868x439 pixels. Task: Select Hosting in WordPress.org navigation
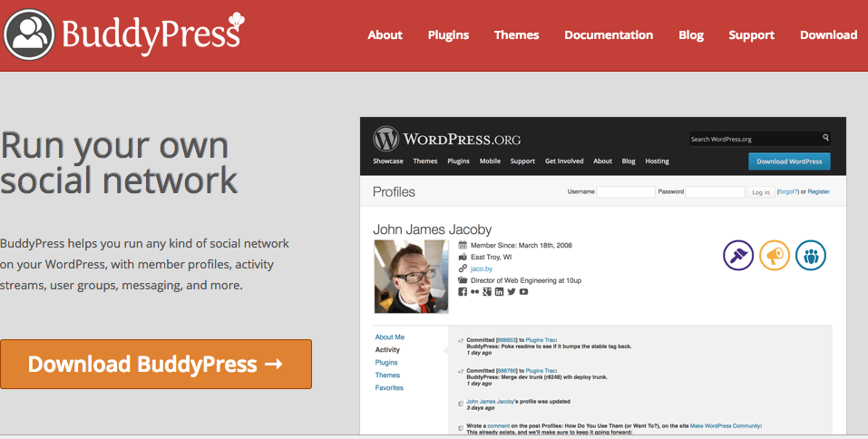click(x=657, y=161)
